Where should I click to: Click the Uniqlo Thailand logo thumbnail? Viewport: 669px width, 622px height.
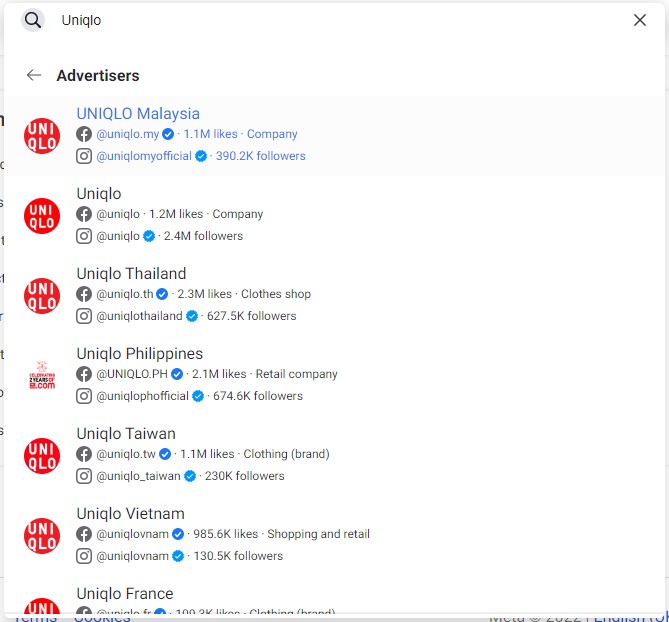point(42,296)
